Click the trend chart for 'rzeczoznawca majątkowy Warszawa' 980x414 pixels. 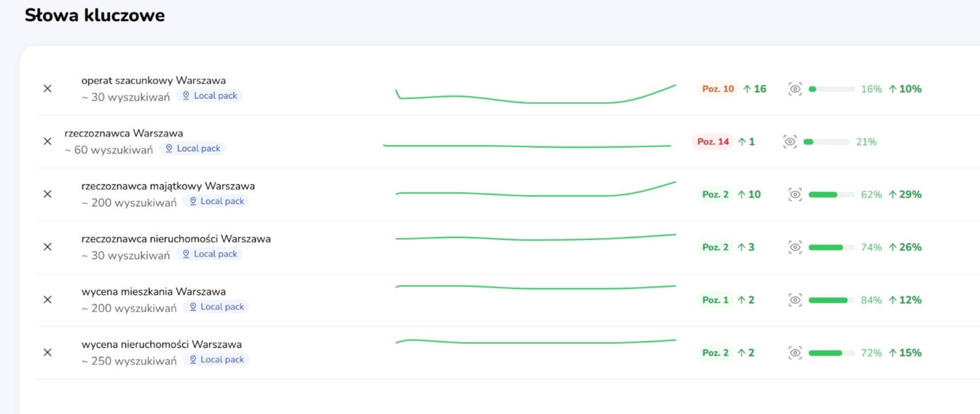pos(536,192)
